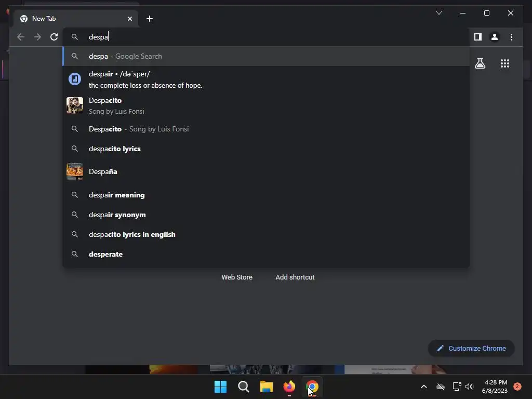This screenshot has width=532, height=399.
Task: Click the Despaña thumbnail image
Action: pos(75,171)
